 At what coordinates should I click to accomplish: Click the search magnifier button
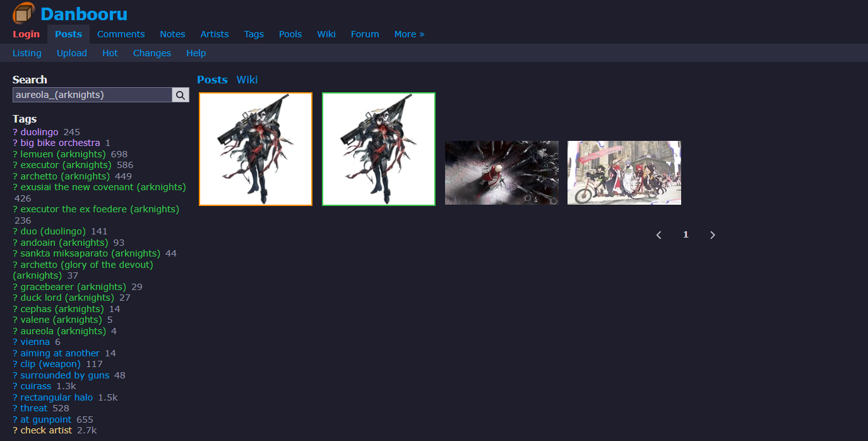coord(181,95)
